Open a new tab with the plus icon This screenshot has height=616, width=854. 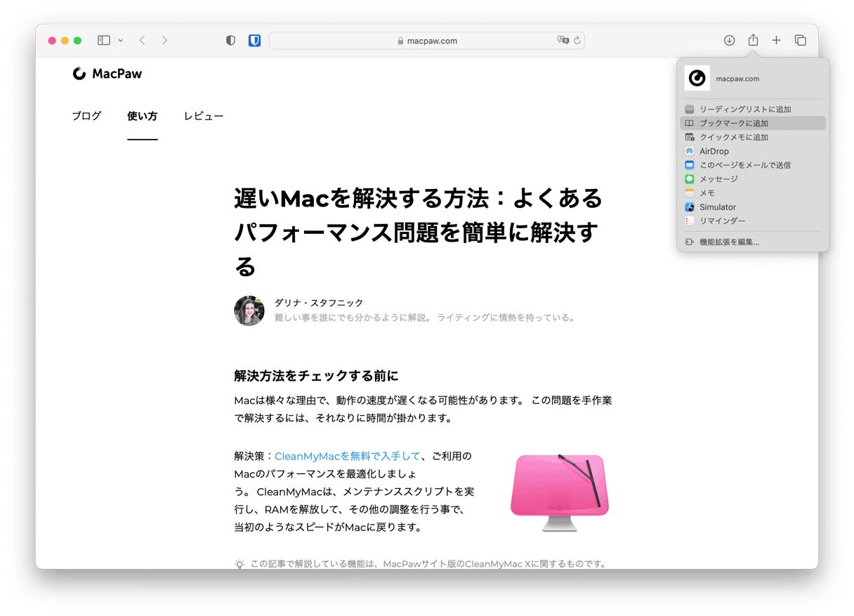(x=776, y=40)
